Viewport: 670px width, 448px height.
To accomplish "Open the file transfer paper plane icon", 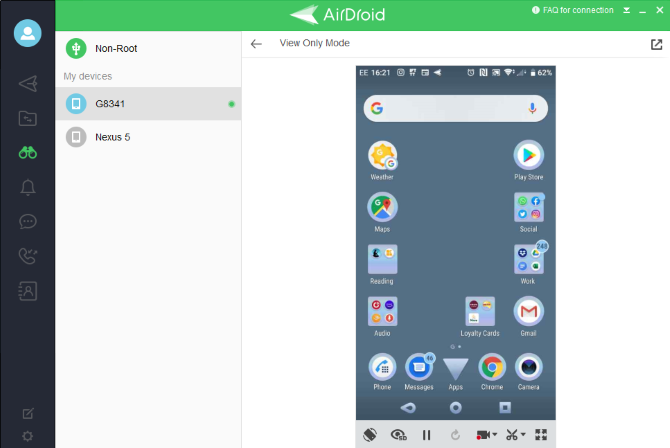I will 28,83.
